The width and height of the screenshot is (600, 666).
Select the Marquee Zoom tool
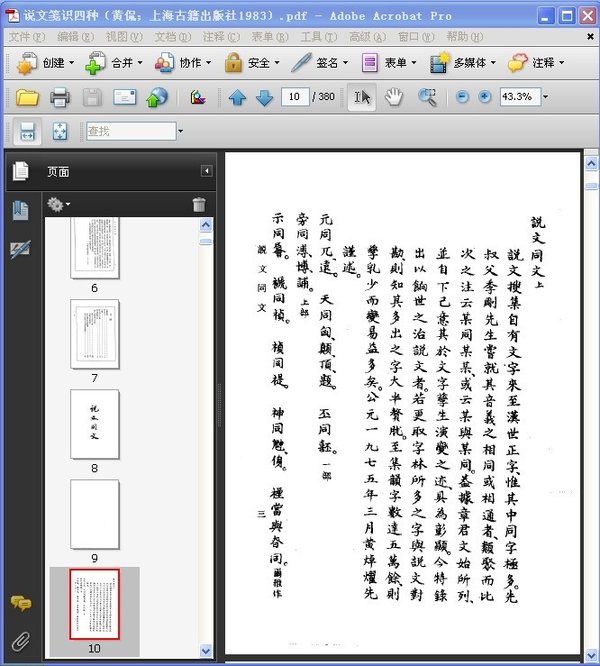427,97
